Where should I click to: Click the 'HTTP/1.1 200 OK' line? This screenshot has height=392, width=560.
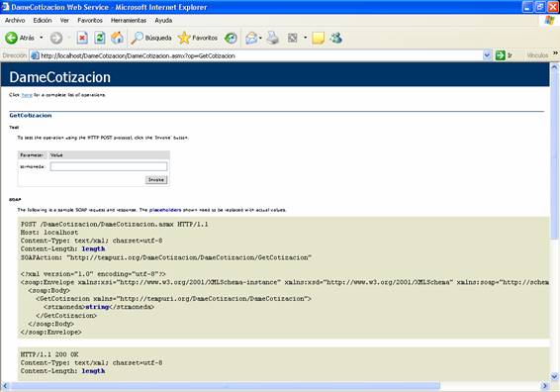click(x=49, y=354)
